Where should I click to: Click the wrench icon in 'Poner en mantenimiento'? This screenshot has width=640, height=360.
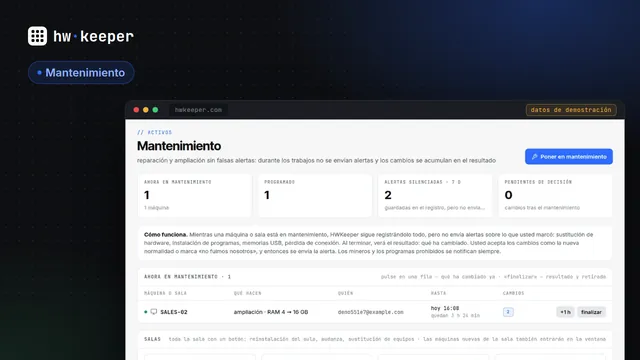click(x=535, y=157)
